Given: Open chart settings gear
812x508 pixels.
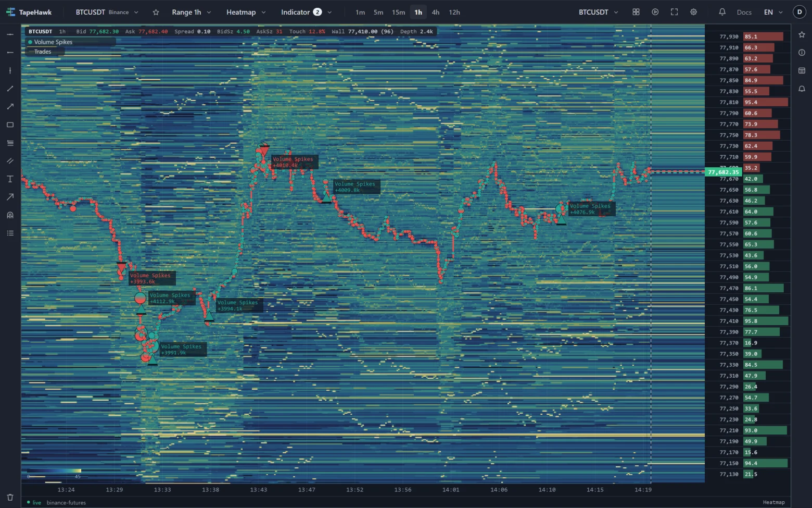Looking at the screenshot, I should coord(694,12).
